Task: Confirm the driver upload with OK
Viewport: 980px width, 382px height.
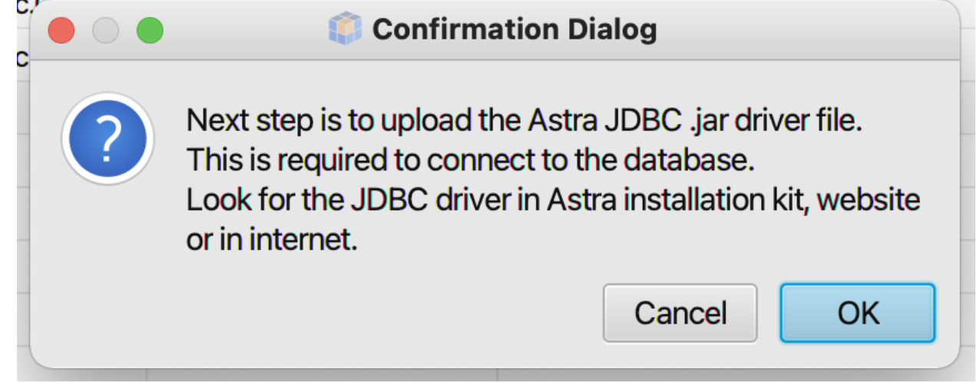Action: pyautogui.click(x=857, y=313)
